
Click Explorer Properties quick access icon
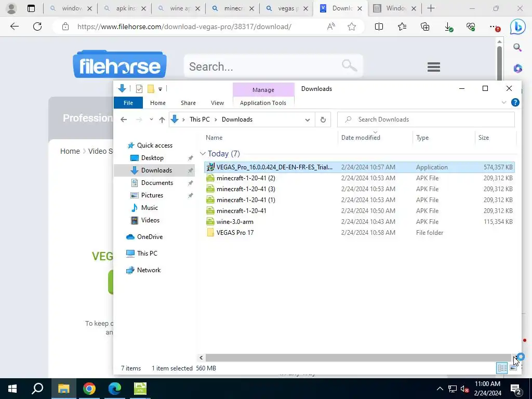(x=139, y=89)
